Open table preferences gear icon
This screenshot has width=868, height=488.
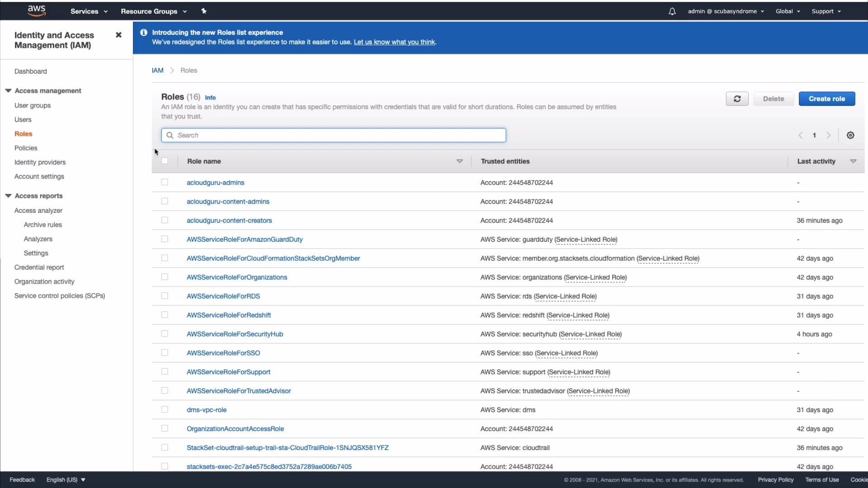coord(850,136)
